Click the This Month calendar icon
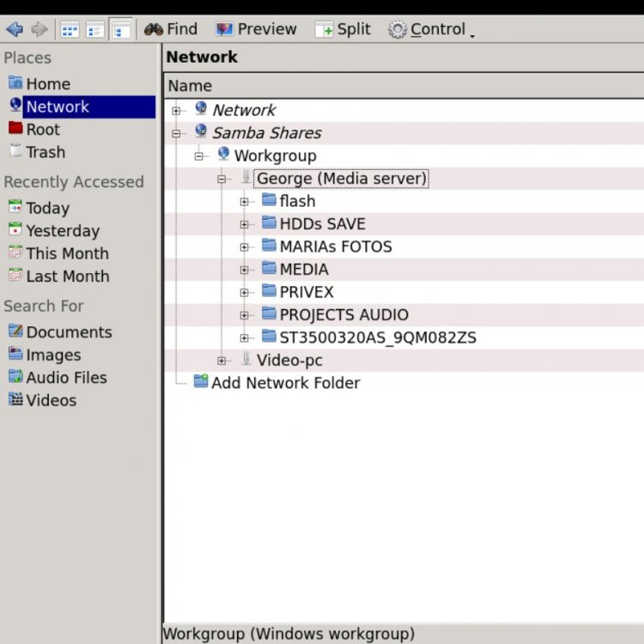 [x=15, y=252]
